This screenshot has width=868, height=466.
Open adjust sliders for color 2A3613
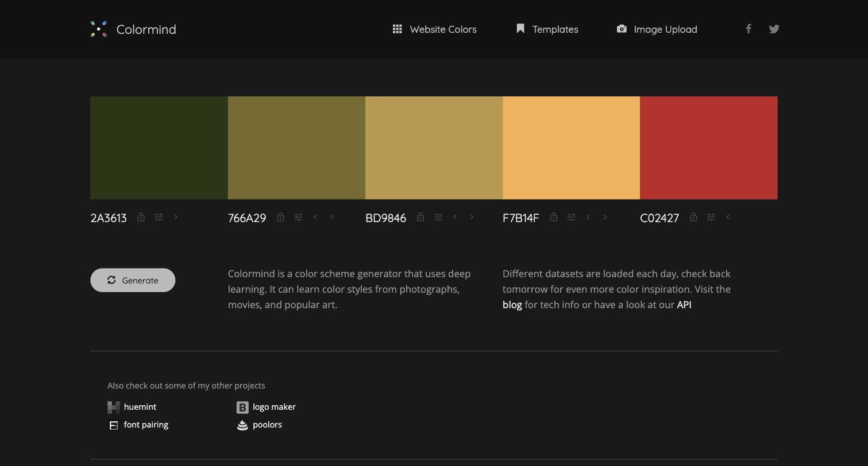159,217
